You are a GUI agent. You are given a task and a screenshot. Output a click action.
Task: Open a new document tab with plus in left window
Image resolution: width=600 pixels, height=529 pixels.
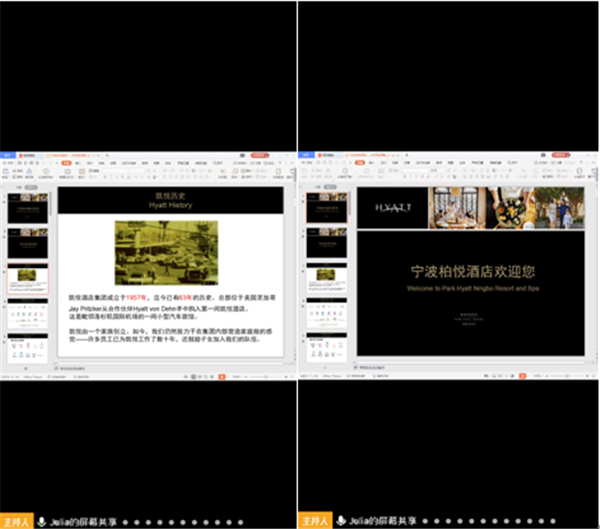(x=107, y=155)
